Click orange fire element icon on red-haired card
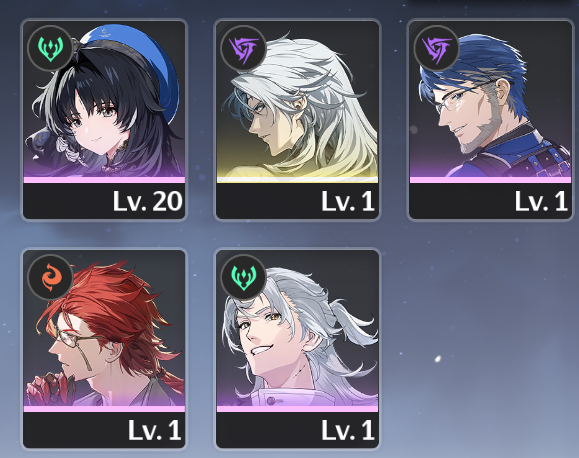 tap(50, 277)
